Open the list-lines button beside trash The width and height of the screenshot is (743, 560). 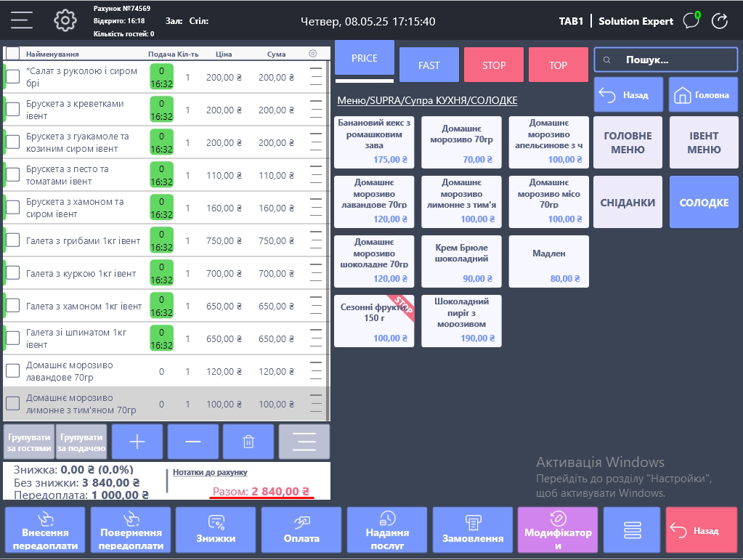[x=304, y=442]
